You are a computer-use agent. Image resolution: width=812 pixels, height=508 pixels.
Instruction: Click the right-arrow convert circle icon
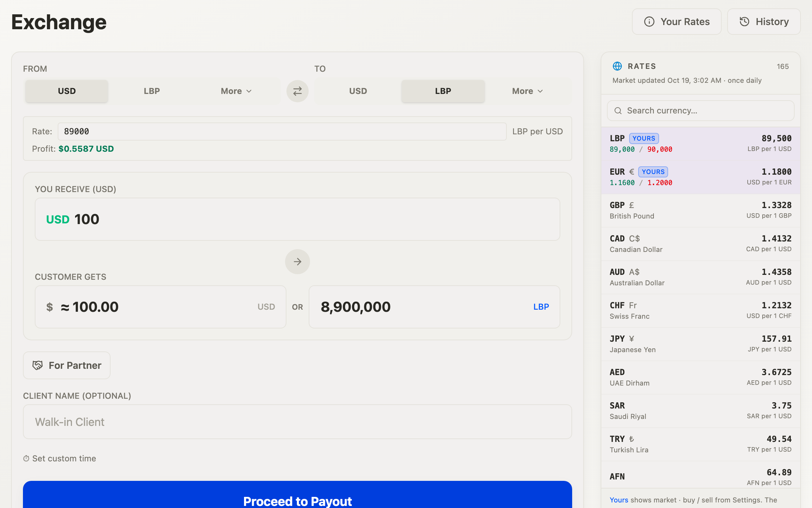coord(297,262)
